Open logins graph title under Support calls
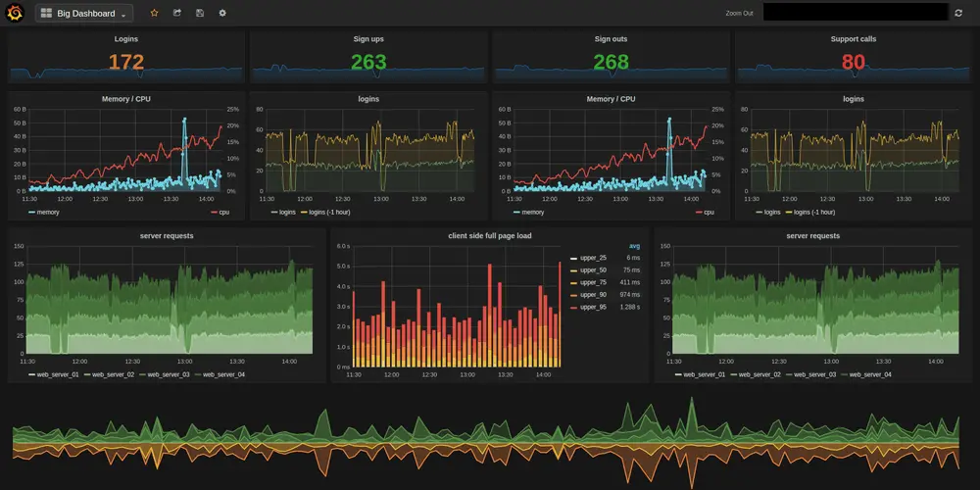This screenshot has height=490, width=980. click(x=854, y=99)
